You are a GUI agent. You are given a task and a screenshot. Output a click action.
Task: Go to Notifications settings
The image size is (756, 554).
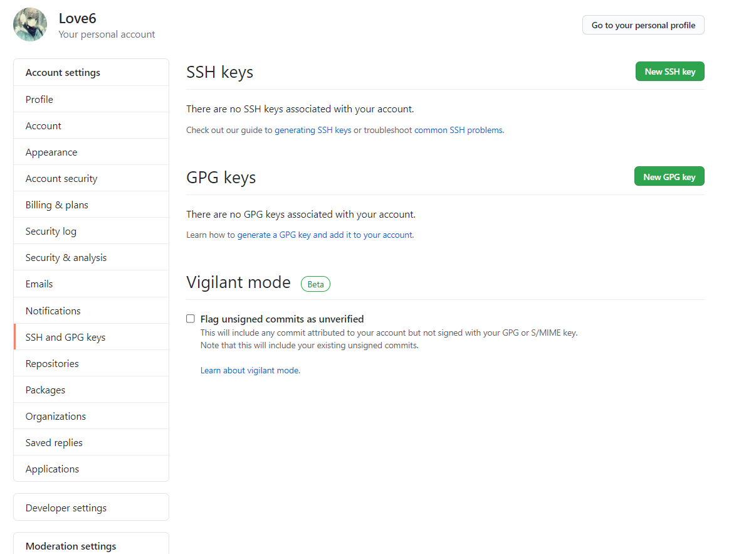click(91, 311)
